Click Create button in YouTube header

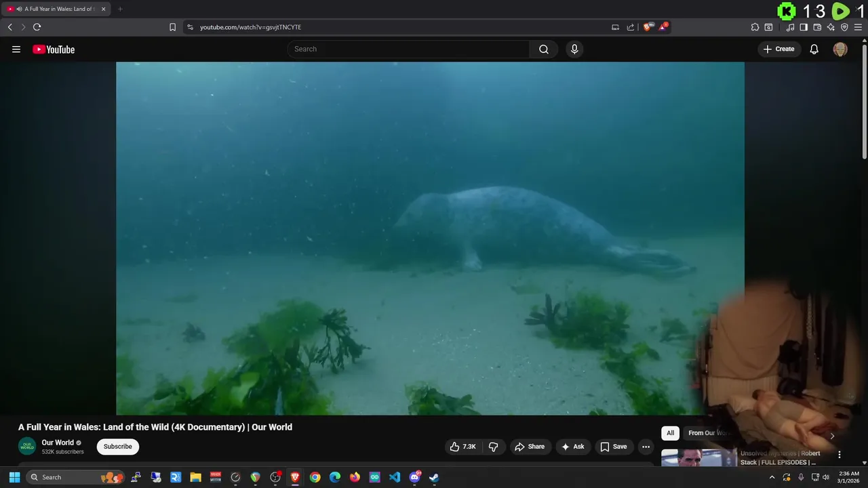click(778, 49)
